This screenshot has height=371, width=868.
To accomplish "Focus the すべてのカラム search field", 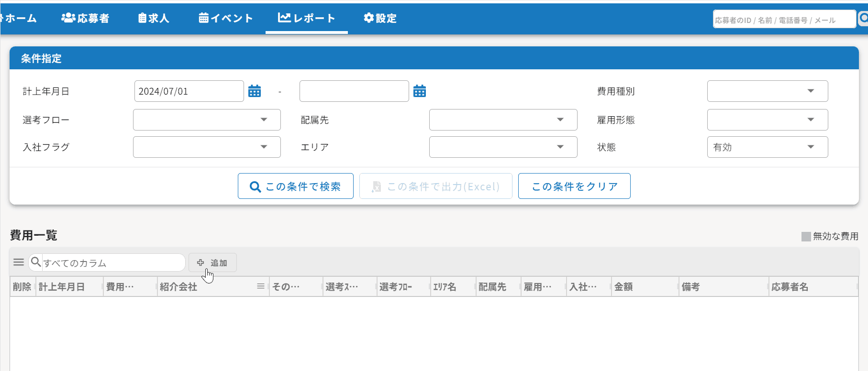I will 113,262.
